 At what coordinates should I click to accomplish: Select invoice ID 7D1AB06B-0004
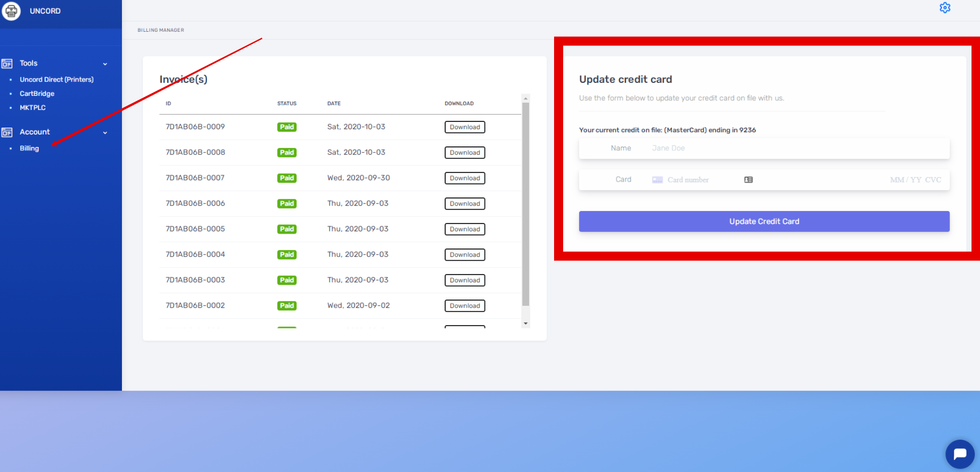tap(195, 255)
